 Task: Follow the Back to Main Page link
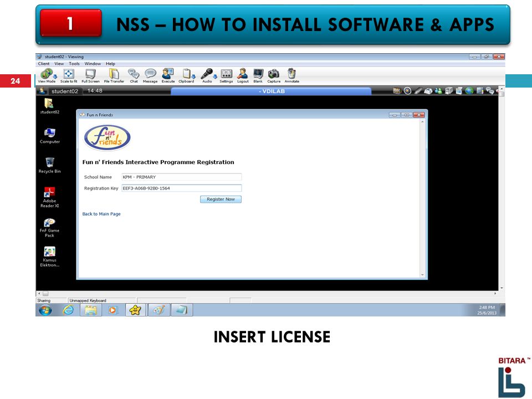click(101, 214)
